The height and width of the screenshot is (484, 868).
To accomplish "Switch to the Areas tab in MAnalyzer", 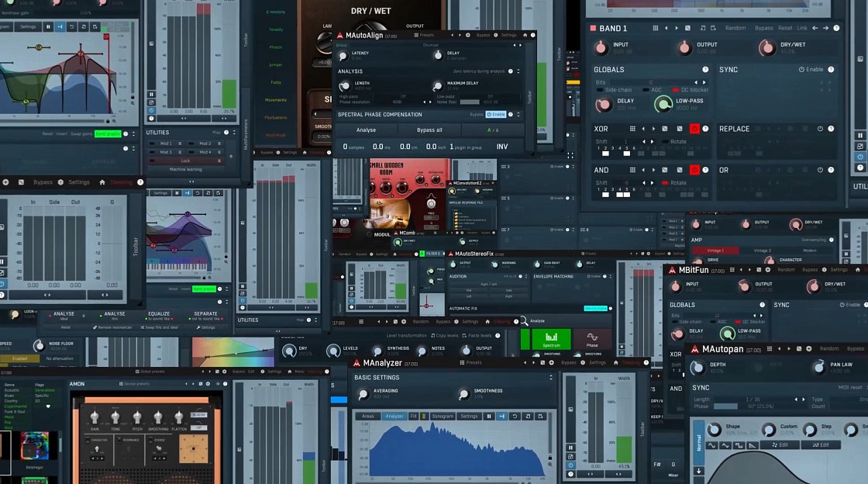I will 369,417.
